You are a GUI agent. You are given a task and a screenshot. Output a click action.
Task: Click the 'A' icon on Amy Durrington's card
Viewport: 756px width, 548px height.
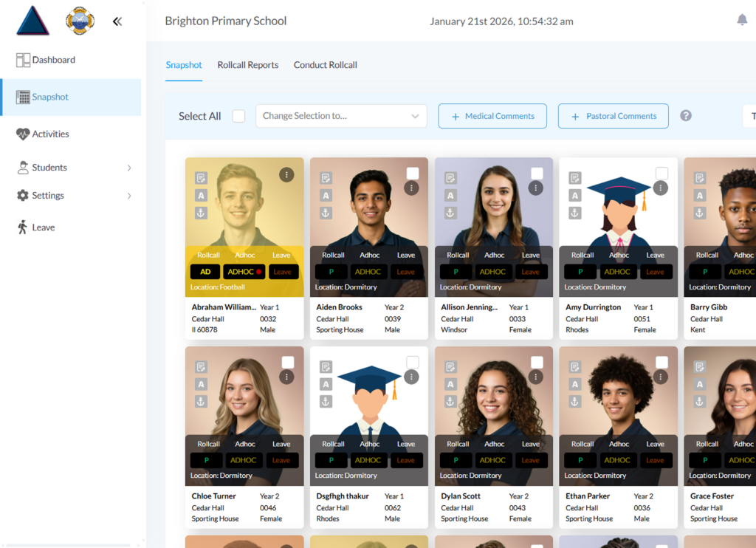point(575,196)
